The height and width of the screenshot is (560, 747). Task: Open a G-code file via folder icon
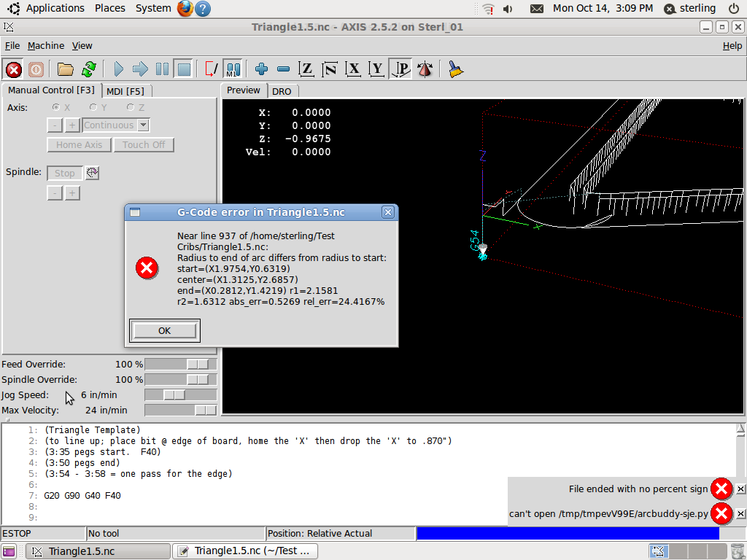click(x=65, y=69)
